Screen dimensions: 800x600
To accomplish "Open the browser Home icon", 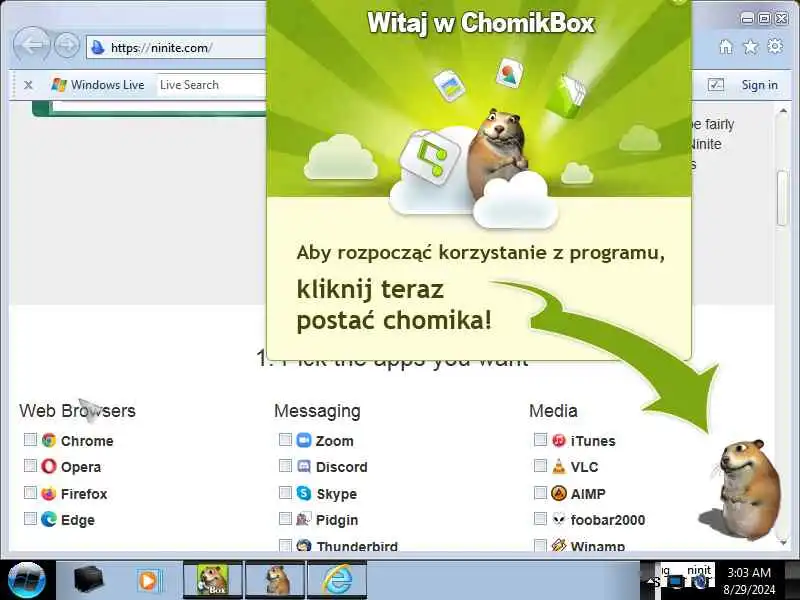I will tap(726, 47).
